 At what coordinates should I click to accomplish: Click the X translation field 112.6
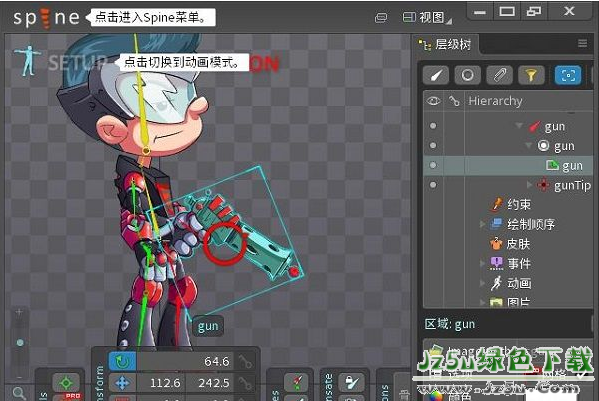tap(161, 383)
